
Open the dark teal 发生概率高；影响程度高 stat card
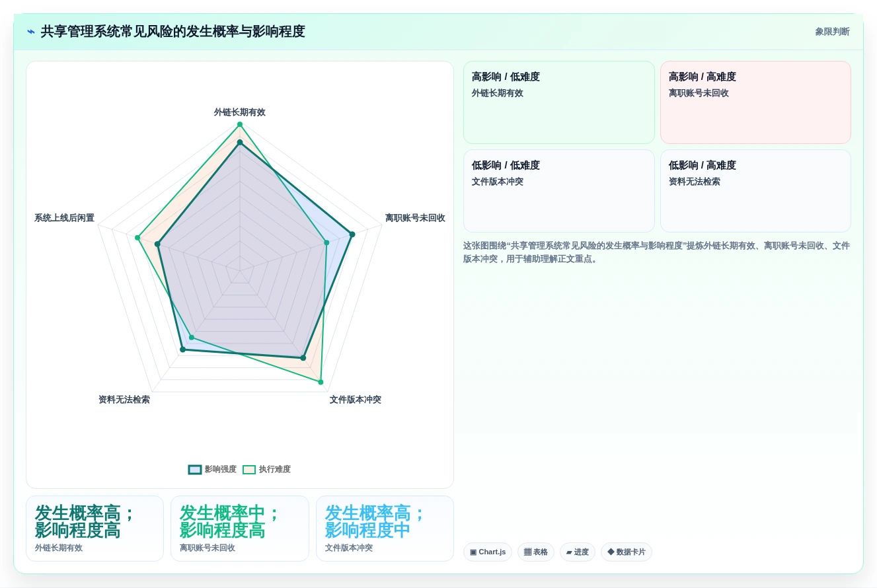click(x=95, y=529)
